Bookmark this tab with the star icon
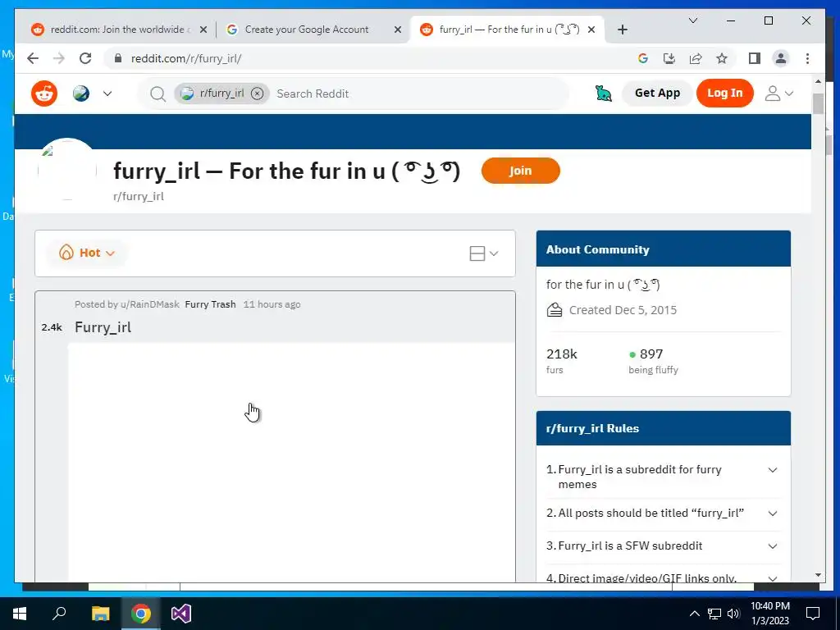This screenshot has width=840, height=630. point(722,58)
